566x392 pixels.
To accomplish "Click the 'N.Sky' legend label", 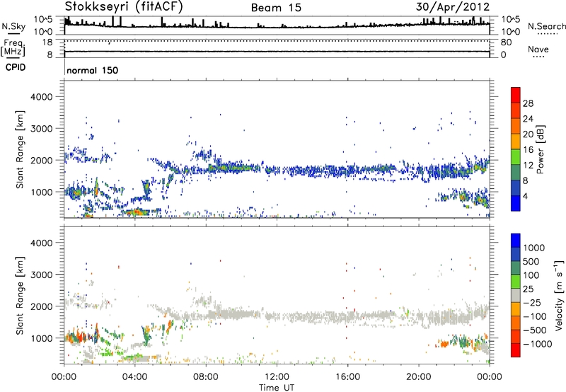I will coord(13,26).
